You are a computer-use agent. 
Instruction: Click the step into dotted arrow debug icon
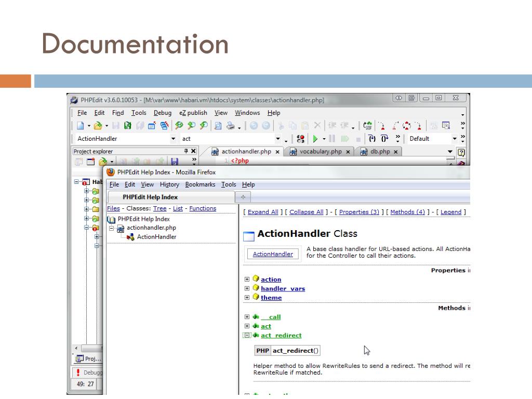pyautogui.click(x=382, y=126)
